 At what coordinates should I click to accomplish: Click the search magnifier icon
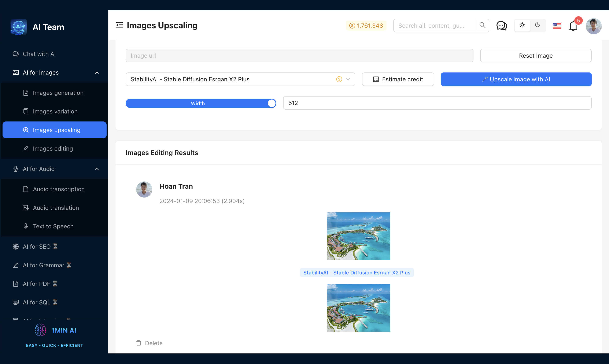point(482,25)
